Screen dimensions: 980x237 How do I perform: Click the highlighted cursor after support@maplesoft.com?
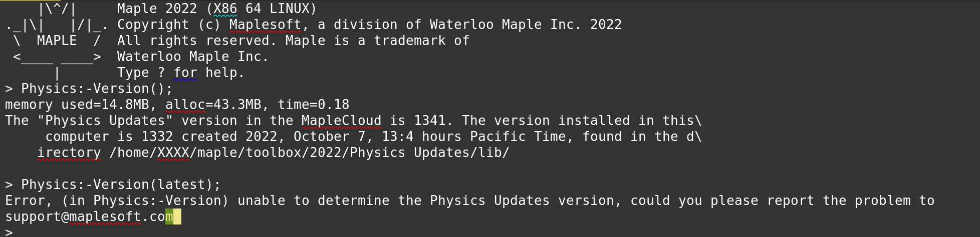click(x=177, y=217)
